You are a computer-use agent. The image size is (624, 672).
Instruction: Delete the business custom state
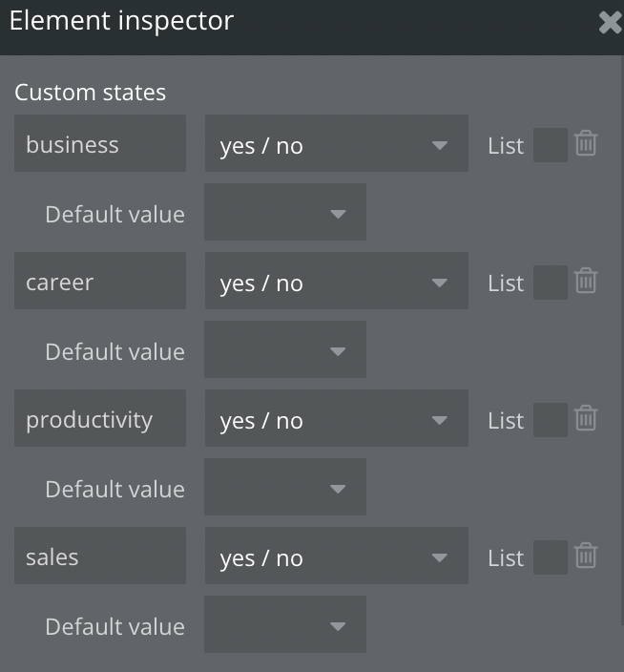(x=586, y=144)
